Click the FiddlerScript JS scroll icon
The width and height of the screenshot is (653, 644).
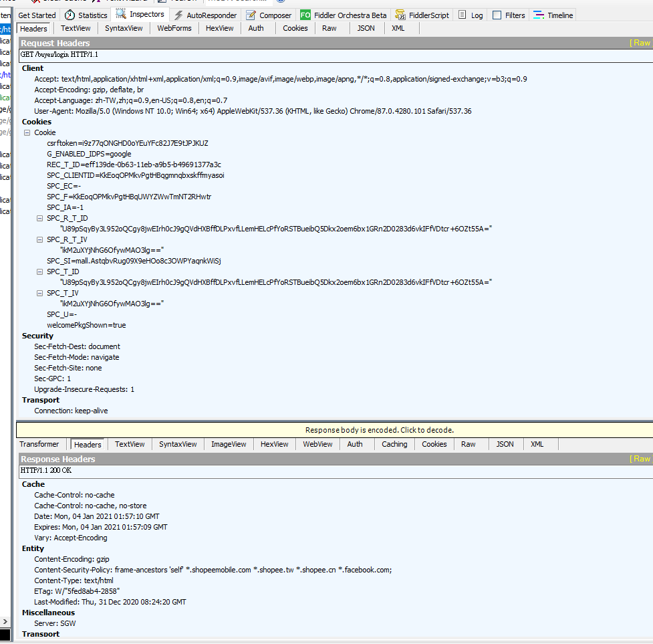[400, 15]
